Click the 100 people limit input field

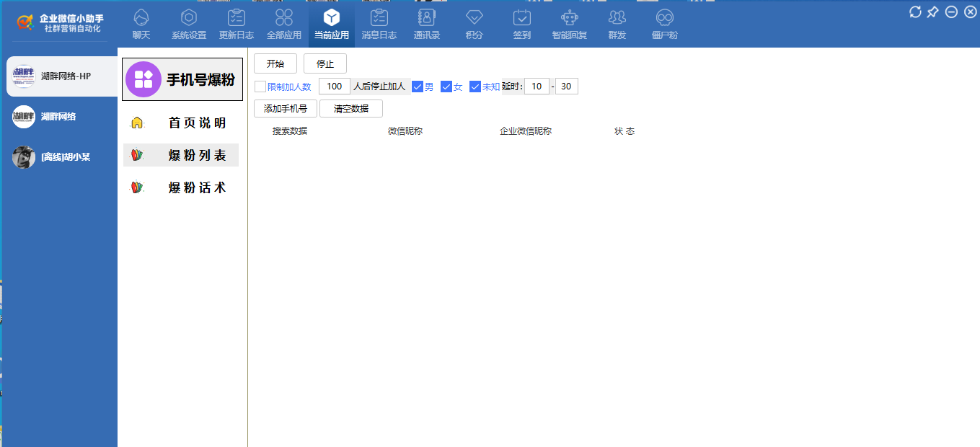(334, 86)
